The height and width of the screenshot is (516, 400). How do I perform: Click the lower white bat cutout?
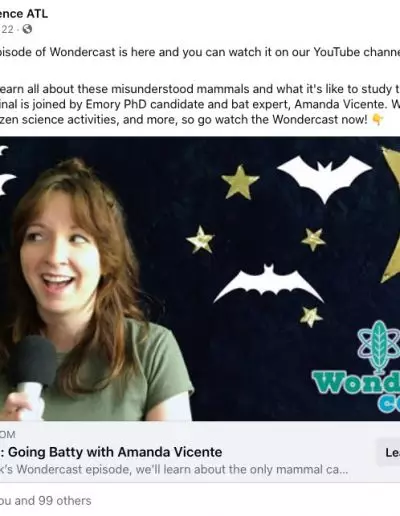point(268,283)
